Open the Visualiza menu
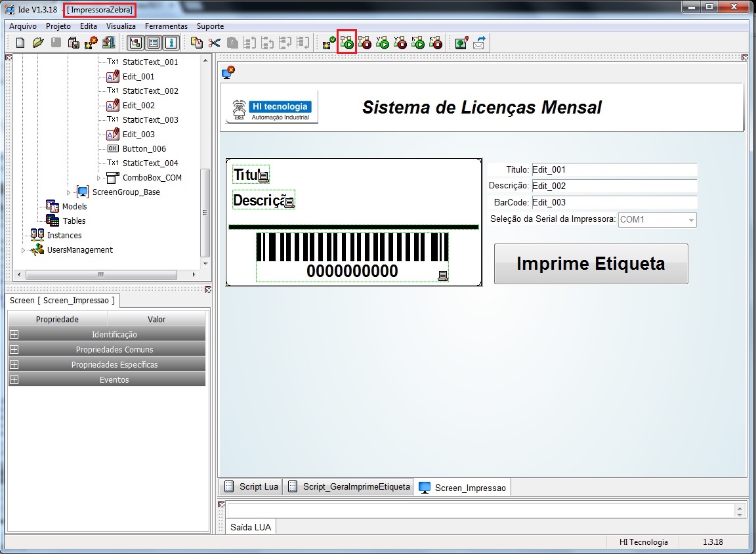 121,26
